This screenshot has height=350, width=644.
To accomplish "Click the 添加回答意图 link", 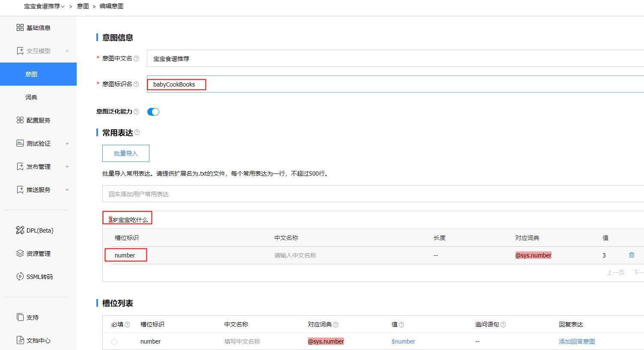I will coord(576,341).
